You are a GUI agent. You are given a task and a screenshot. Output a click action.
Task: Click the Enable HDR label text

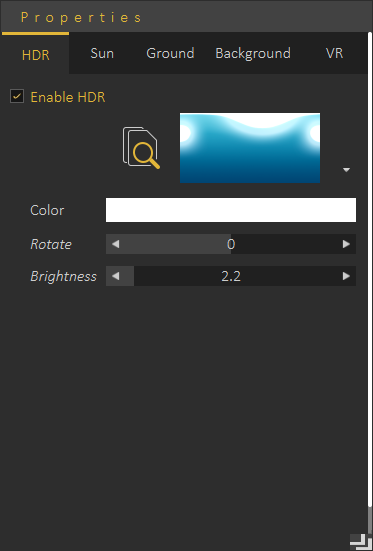(x=68, y=97)
